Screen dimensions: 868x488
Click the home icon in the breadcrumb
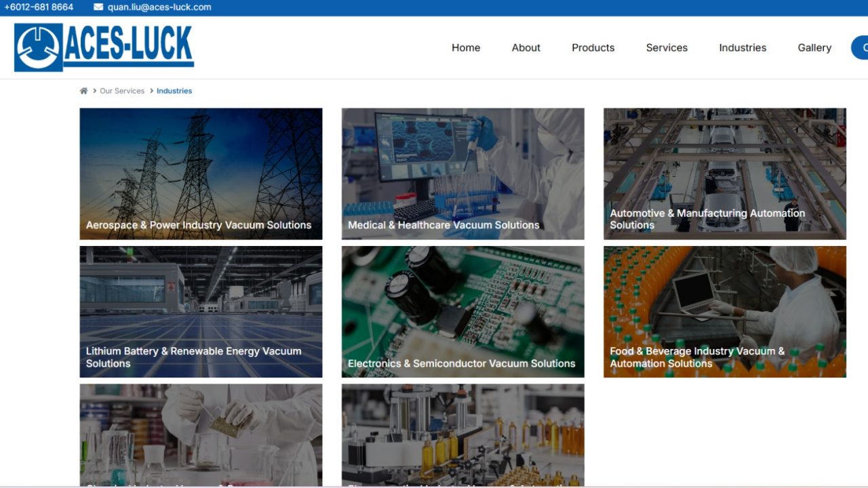coord(83,91)
